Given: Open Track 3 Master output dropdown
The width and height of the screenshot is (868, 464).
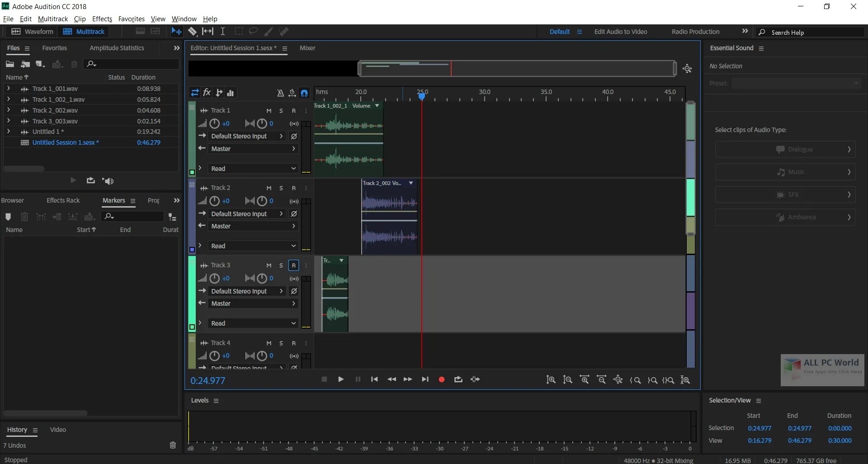Looking at the screenshot, I should (253, 303).
